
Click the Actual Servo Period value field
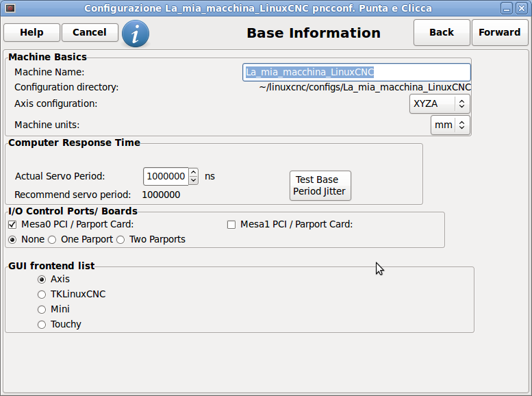point(166,176)
